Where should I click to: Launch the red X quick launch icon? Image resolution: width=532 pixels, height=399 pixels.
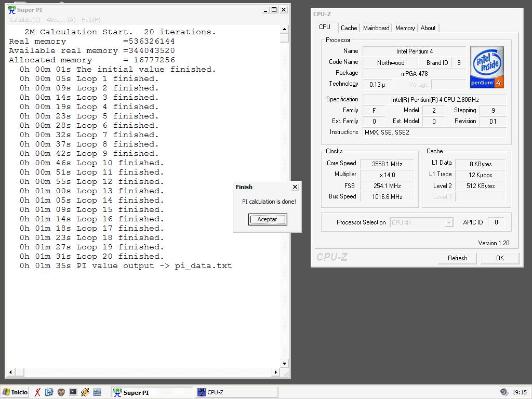[x=37, y=392]
